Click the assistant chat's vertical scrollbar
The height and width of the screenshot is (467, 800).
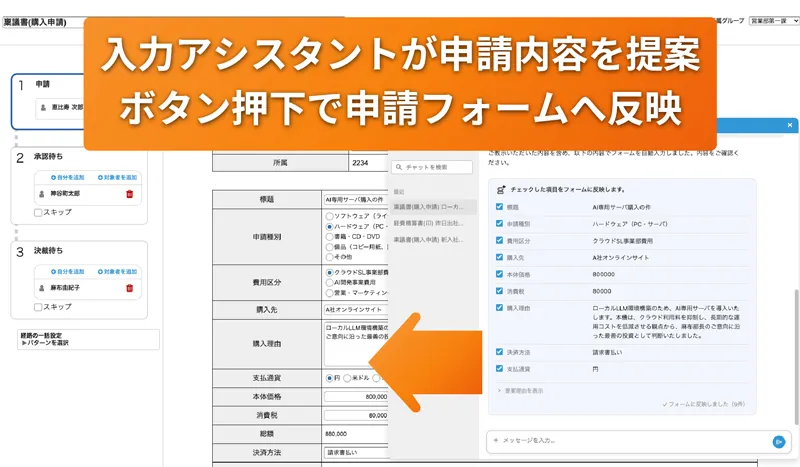point(797,357)
